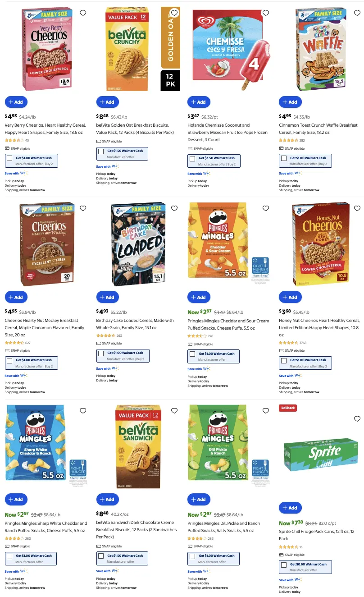Favorite Pringles Mingles Dill Pickle and Ranch
The height and width of the screenshot is (597, 364).
(266, 411)
